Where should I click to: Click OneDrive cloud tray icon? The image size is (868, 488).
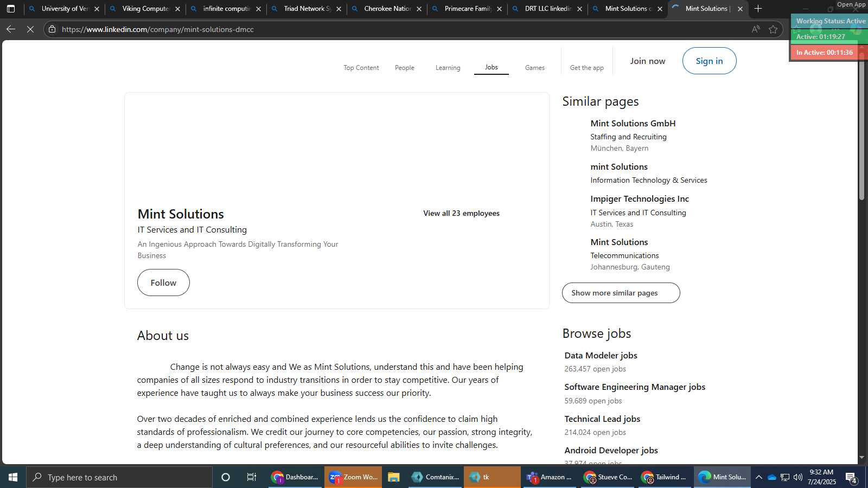coord(772,477)
